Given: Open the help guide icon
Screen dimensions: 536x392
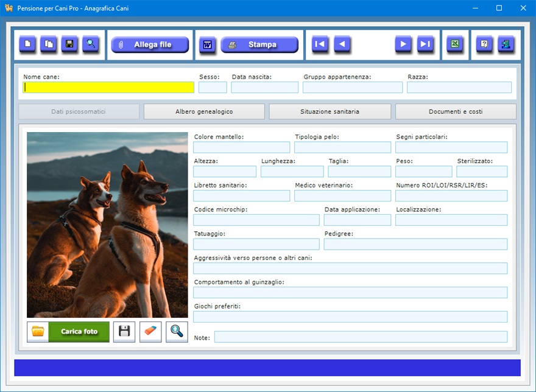Looking at the screenshot, I should [484, 44].
